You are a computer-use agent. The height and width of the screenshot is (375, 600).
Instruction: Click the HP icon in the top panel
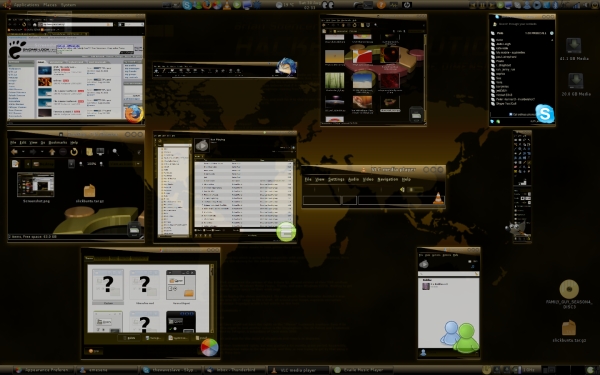(x=407, y=5)
